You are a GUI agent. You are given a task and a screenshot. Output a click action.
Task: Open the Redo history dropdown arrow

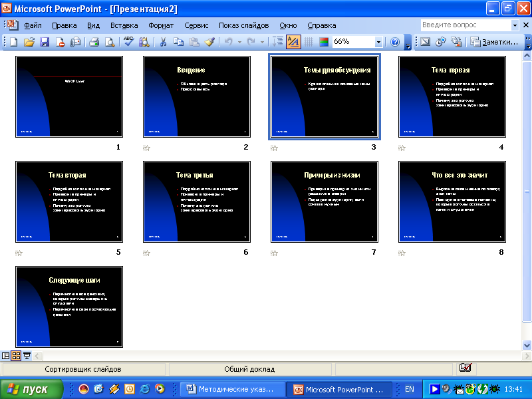click(262, 42)
